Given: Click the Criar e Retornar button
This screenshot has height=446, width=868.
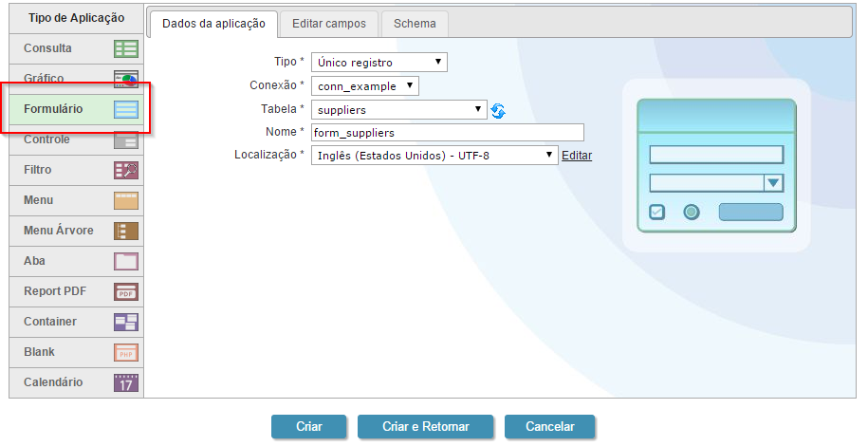Looking at the screenshot, I should coord(425,427).
